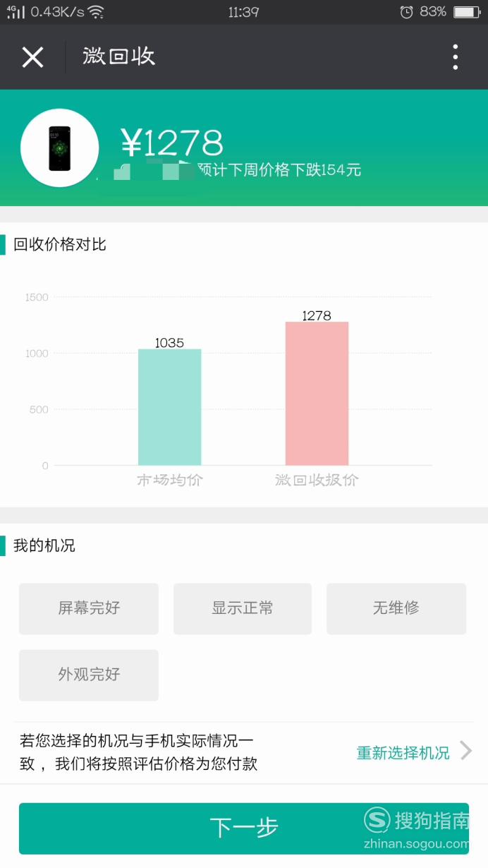
Task: Tap the alarm clock status icon
Action: point(406,12)
